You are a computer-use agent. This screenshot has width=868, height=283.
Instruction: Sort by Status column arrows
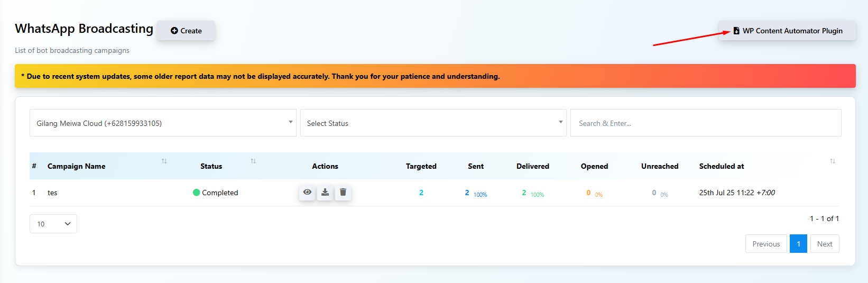point(253,161)
